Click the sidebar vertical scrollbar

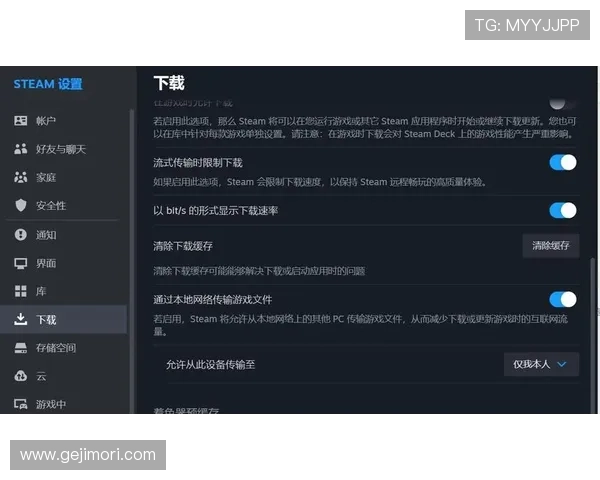(x=132, y=260)
